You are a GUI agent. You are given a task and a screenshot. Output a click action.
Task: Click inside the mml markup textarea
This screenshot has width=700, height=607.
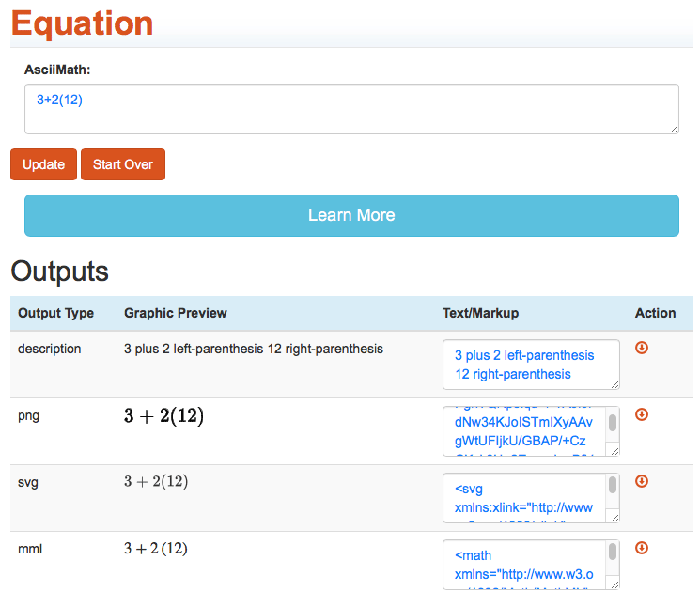524,565
